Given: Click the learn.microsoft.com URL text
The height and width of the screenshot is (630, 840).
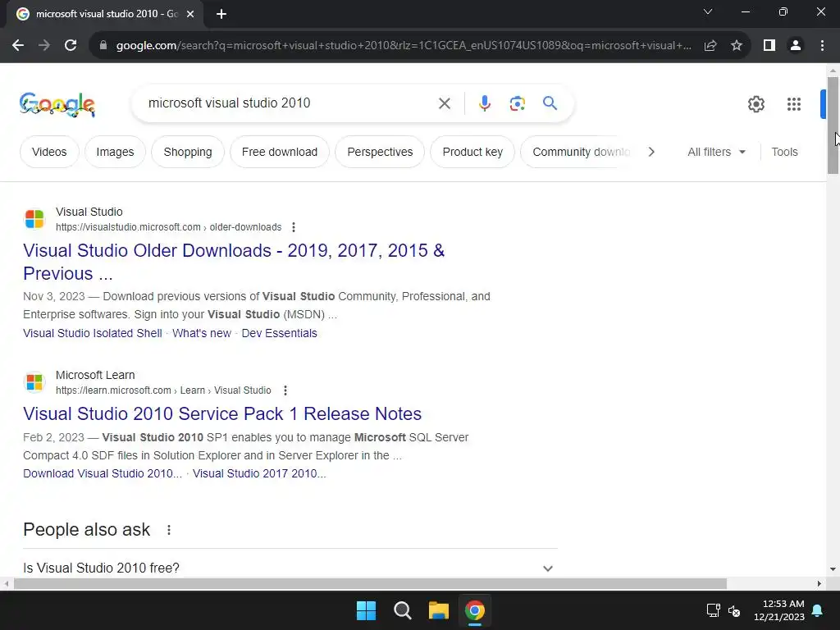Looking at the screenshot, I should click(x=163, y=390).
